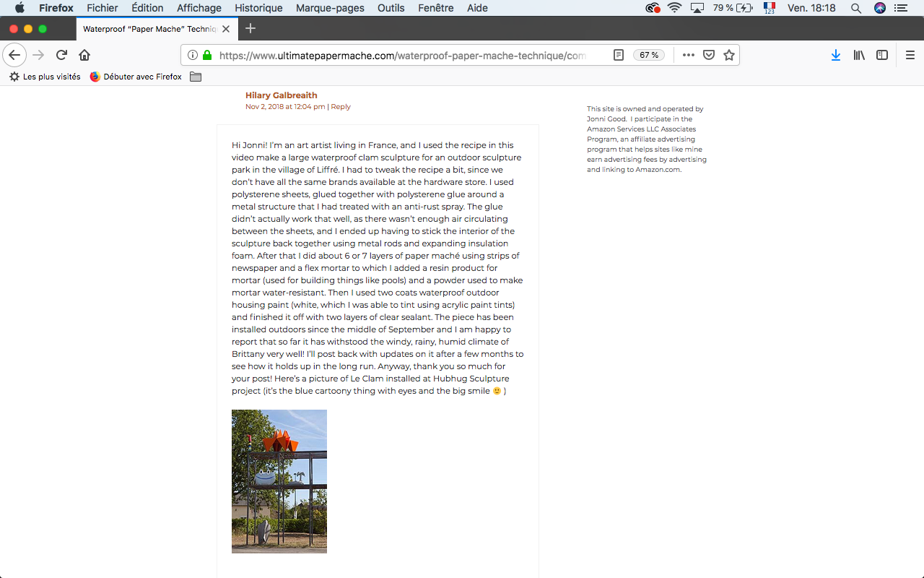The height and width of the screenshot is (578, 924).
Task: Open page actions three-dot menu
Action: (689, 55)
